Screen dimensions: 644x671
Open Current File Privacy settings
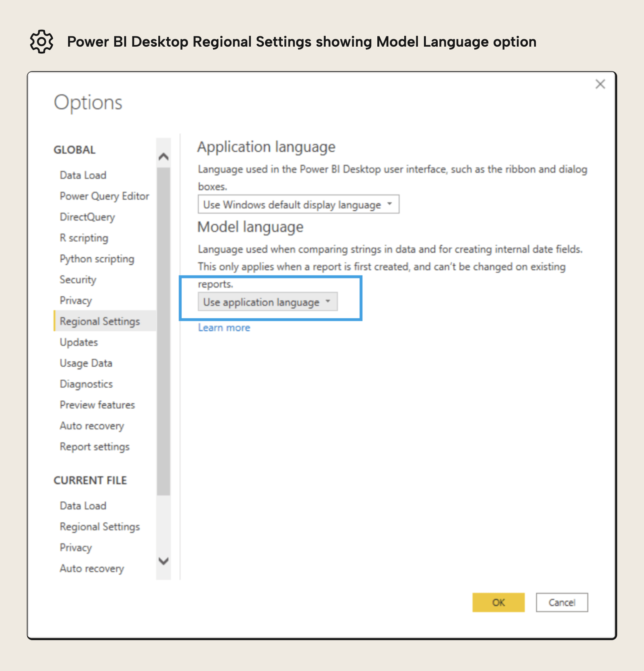click(76, 548)
